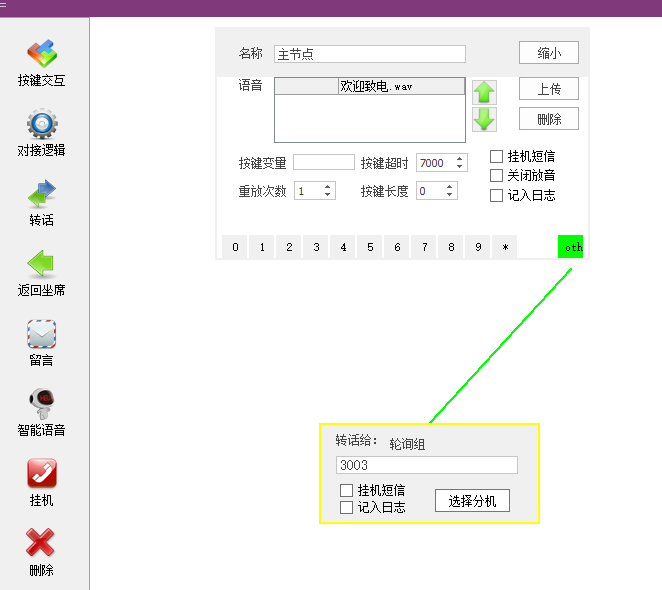Click the extension field containing 3003
The height and width of the screenshot is (590, 662).
coord(427,465)
